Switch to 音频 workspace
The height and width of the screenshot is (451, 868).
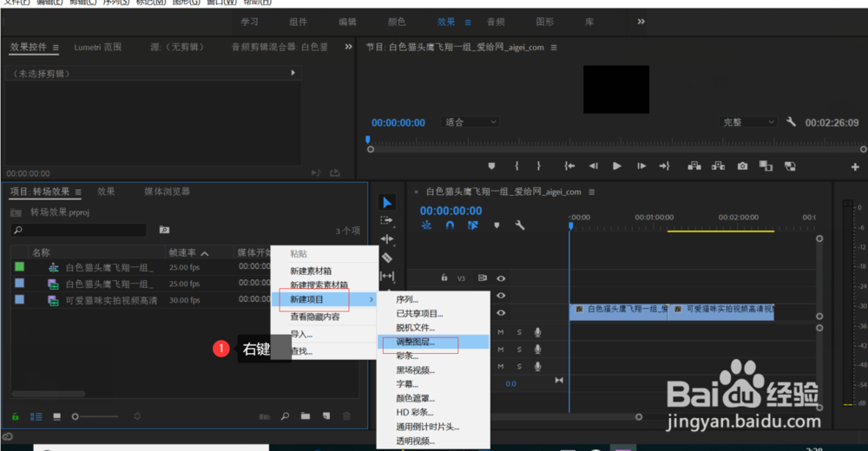tap(496, 22)
